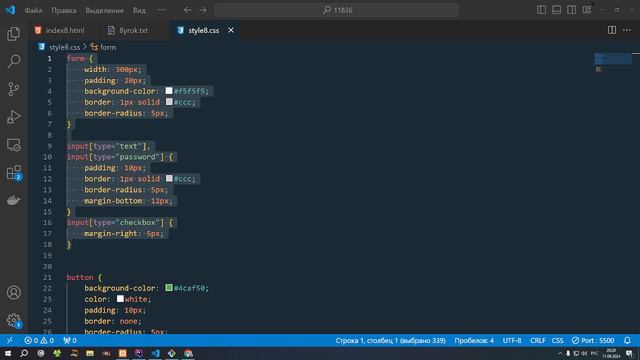Show errors and warnings count
The width and height of the screenshot is (640, 360).
coord(39,340)
